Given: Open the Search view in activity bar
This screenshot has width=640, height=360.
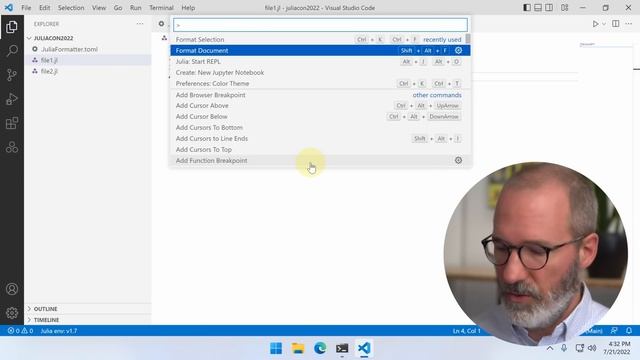Looking at the screenshot, I should [12, 51].
